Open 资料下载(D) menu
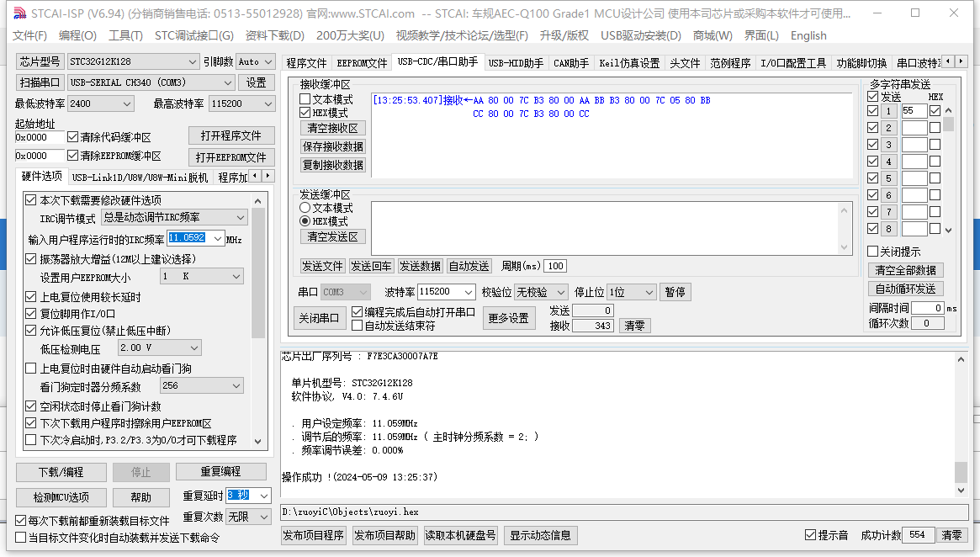The height and width of the screenshot is (557, 980). coord(274,35)
